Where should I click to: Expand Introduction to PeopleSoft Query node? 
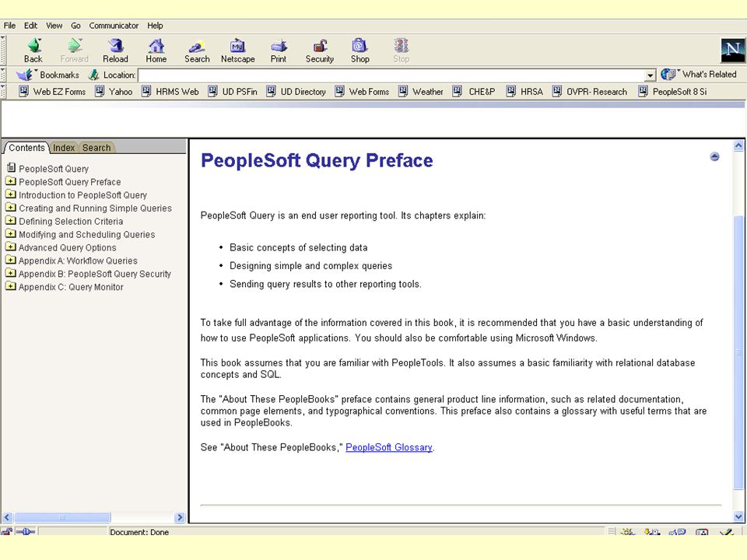[10, 194]
